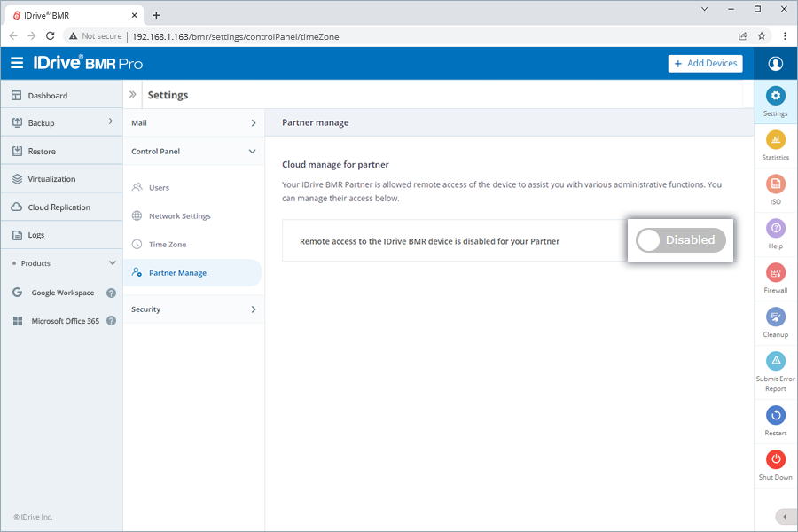Click the Restart icon
The height and width of the screenshot is (532, 798).
(775, 415)
